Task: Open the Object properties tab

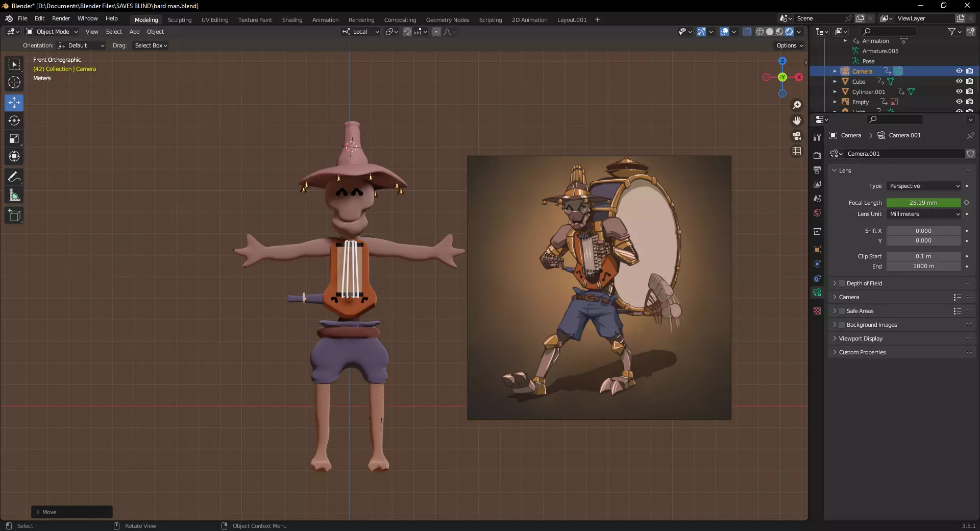Action: point(817,250)
